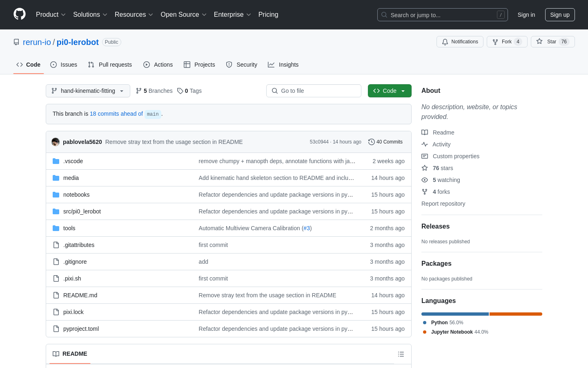Expand the Solutions menu
Image resolution: width=588 pixels, height=368 pixels.
(x=90, y=14)
